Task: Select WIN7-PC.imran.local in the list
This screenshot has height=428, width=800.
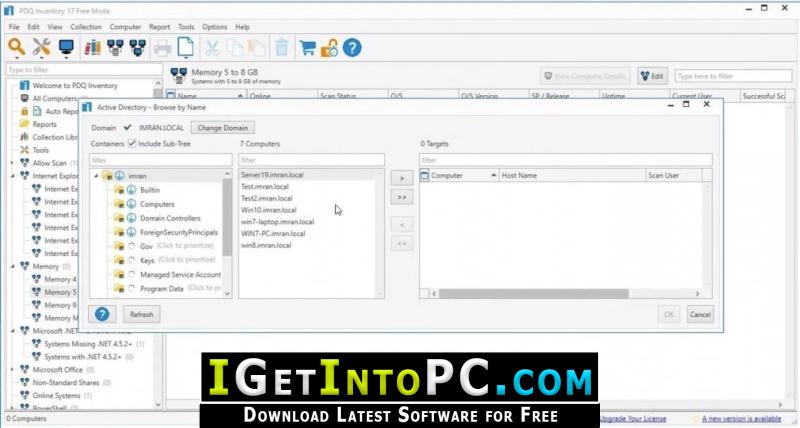Action: (x=272, y=233)
